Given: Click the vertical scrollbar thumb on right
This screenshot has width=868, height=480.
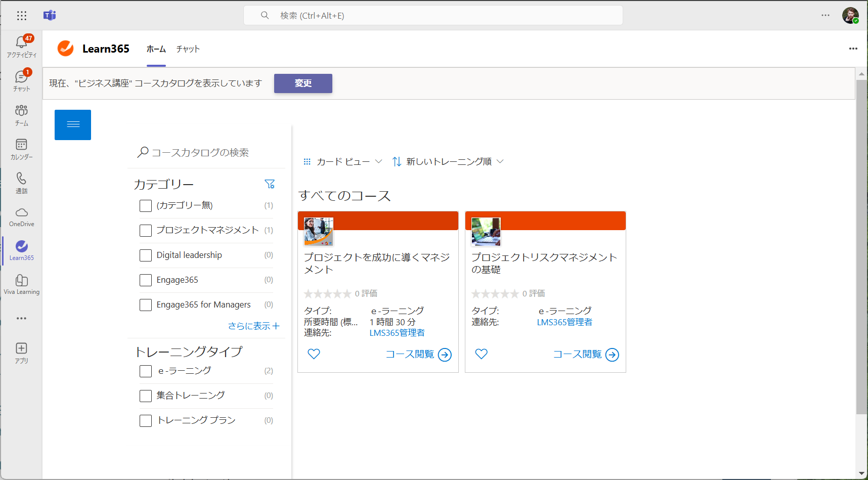Looking at the screenshot, I should click(x=861, y=247).
